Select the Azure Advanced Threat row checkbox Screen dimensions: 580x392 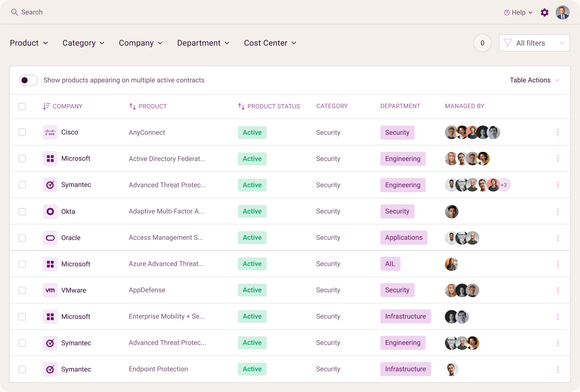click(x=22, y=264)
